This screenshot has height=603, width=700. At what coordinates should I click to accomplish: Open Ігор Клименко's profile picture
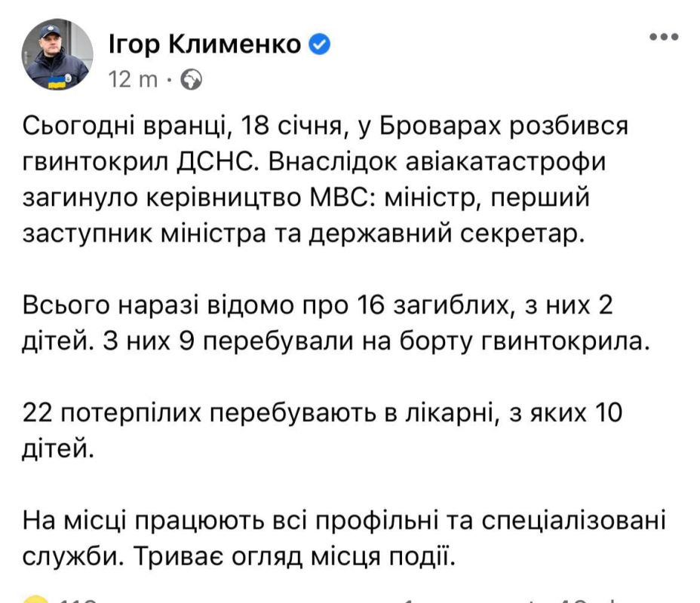(57, 56)
